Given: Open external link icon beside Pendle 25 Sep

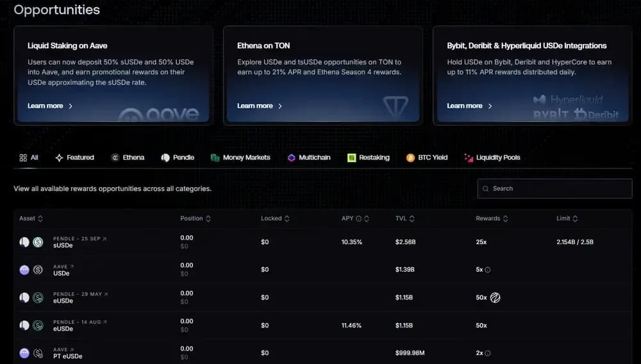Looking at the screenshot, I should click(104, 238).
